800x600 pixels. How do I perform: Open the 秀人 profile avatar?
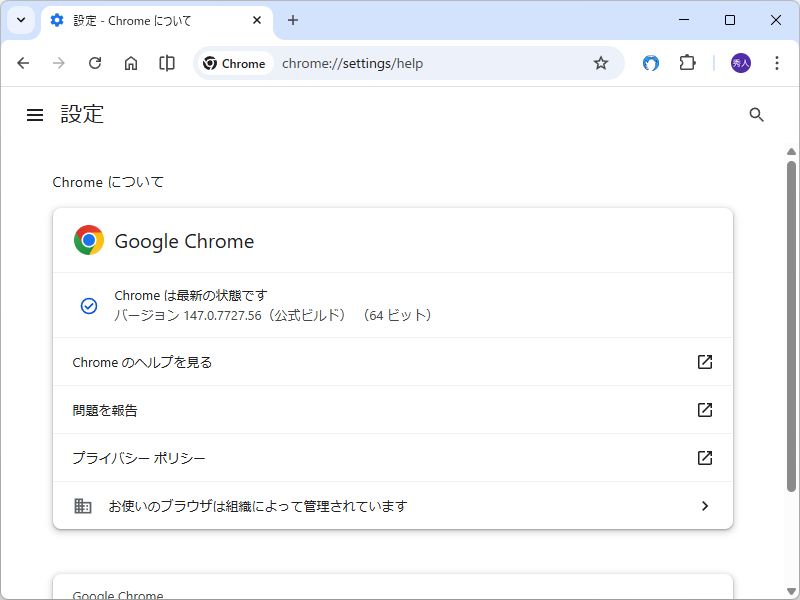739,63
